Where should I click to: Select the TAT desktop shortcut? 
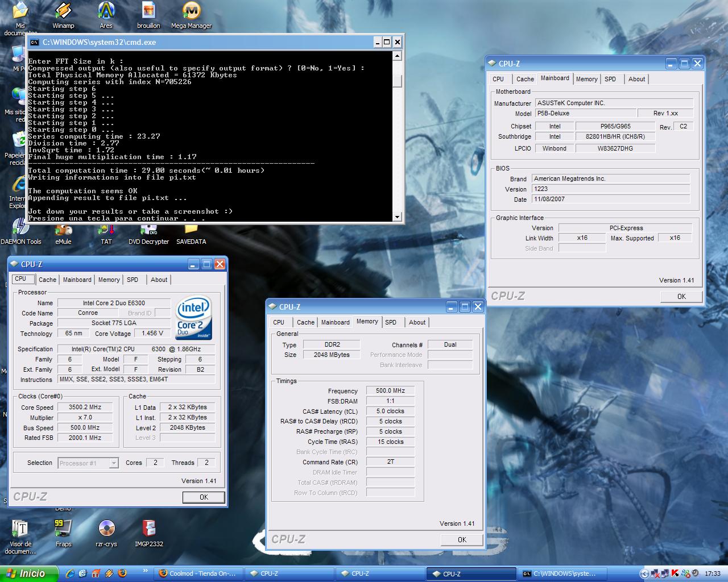coord(106,232)
